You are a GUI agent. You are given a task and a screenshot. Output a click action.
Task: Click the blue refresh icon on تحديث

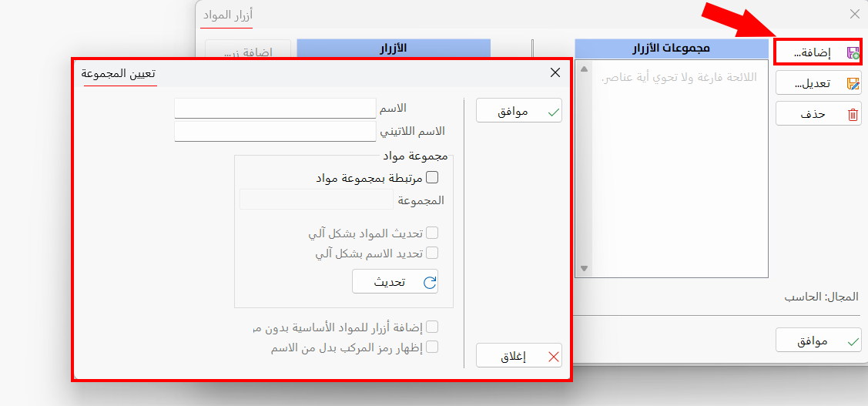pos(430,283)
